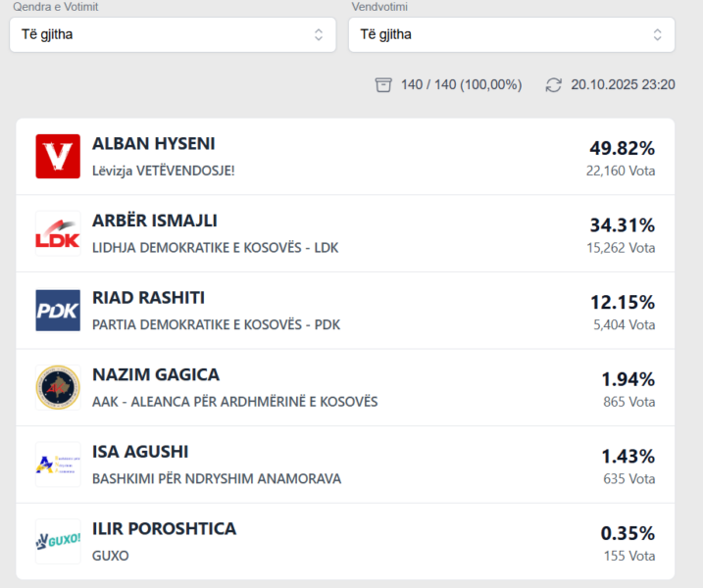Open the Vendvotimi dropdown
Screen dimensions: 703x588
click(x=511, y=34)
